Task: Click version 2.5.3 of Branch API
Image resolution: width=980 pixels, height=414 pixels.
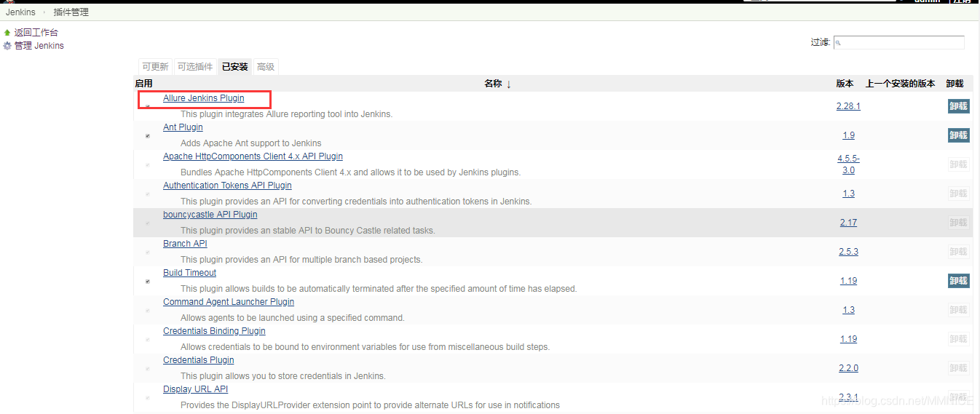Action: 848,252
